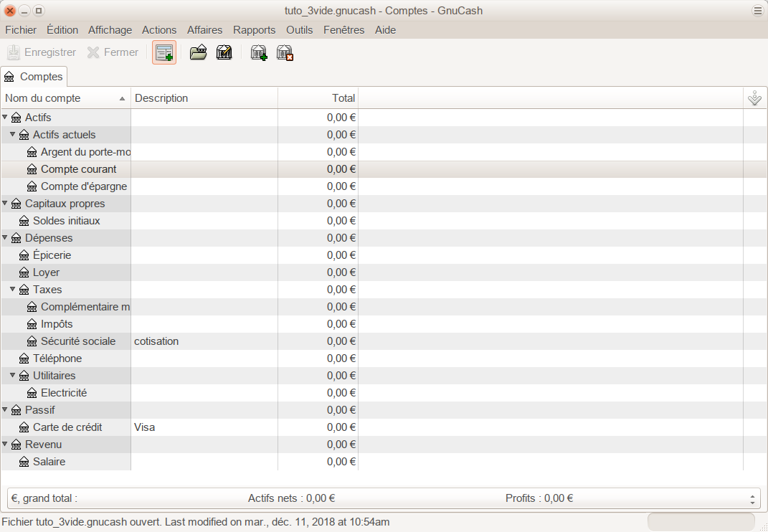768x532 pixels.
Task: Select the Carte de crédit account
Action: click(x=67, y=427)
